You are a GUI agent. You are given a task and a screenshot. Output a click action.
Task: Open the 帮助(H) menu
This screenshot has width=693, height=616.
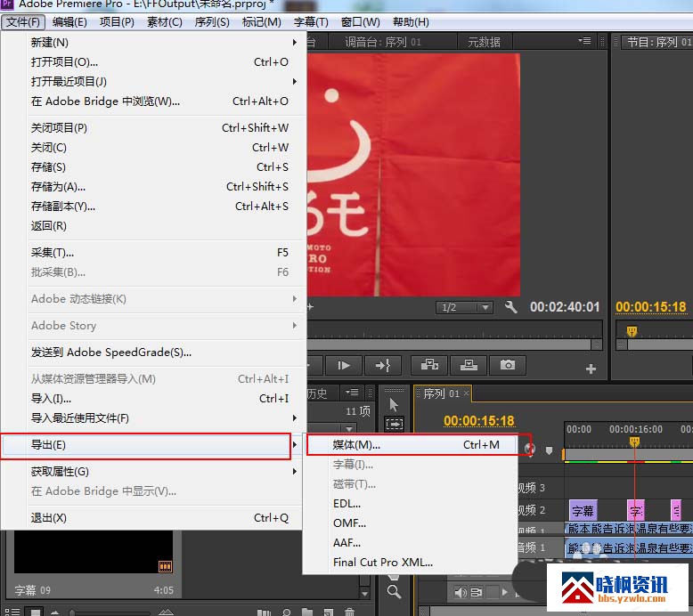411,22
